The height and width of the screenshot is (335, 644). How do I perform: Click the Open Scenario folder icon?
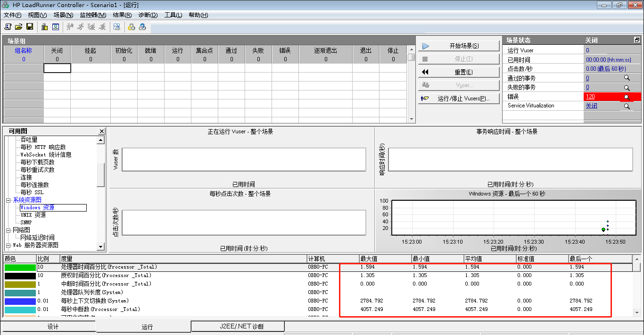pos(18,27)
